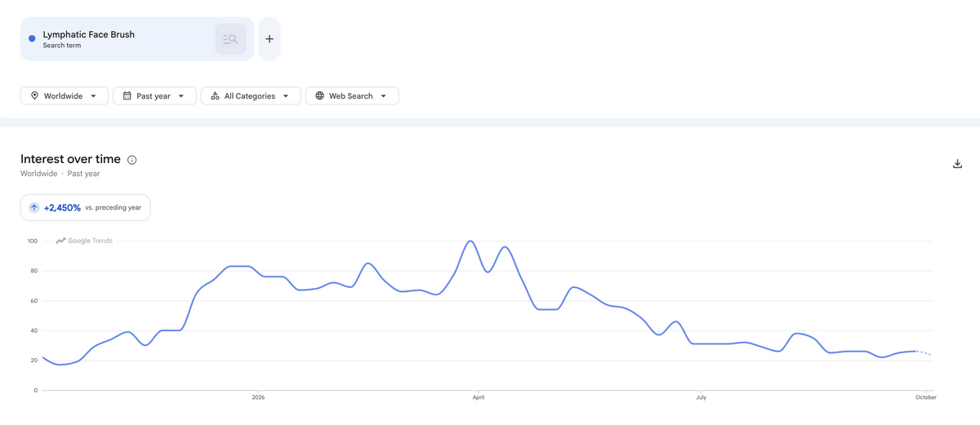Click the 100 y-axis label

[x=33, y=241]
